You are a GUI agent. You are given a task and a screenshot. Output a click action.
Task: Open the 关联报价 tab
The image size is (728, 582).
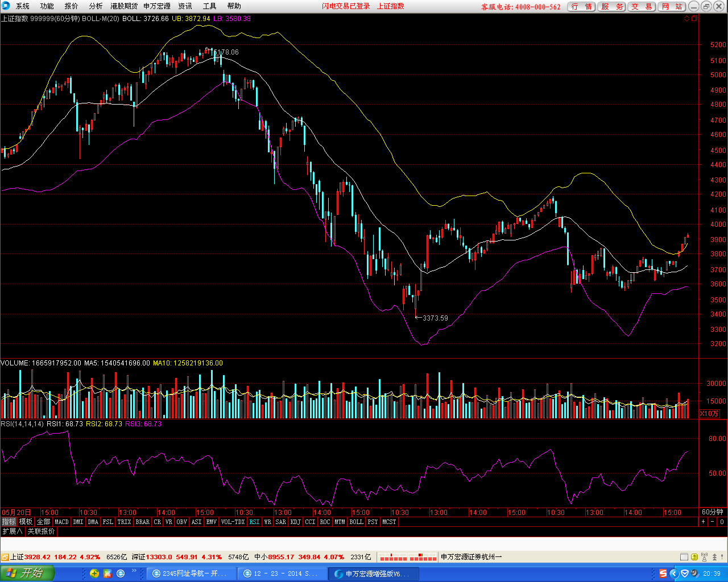pos(42,531)
